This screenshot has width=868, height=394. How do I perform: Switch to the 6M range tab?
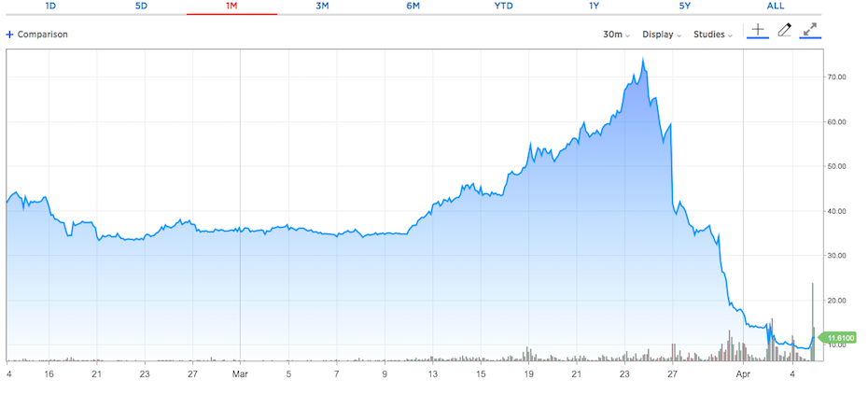pos(413,7)
